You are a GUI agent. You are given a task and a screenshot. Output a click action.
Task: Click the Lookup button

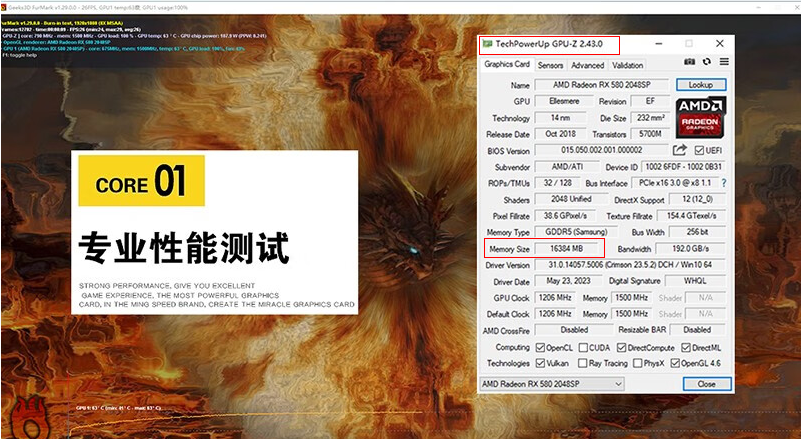[x=701, y=84]
